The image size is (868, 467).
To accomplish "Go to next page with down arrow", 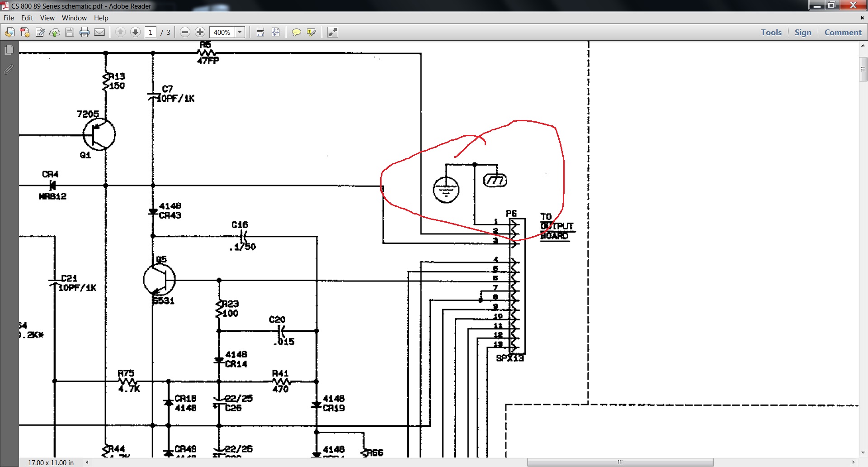I will point(135,32).
